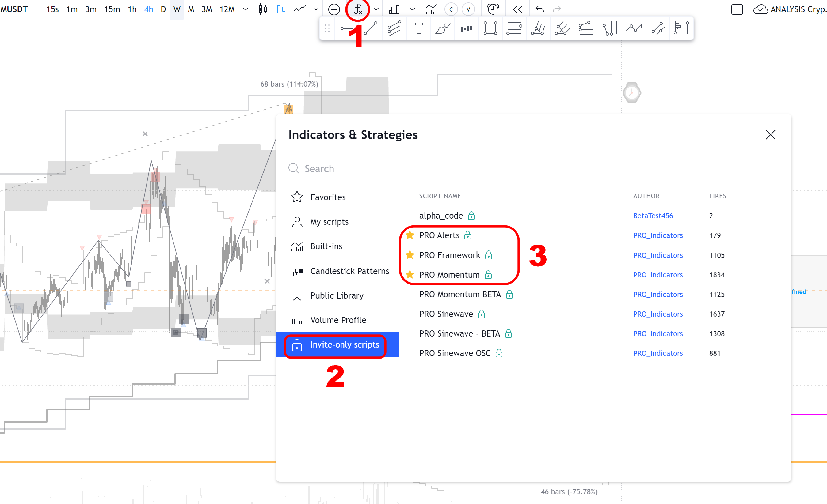Click the Create Alert clock icon

(493, 9)
